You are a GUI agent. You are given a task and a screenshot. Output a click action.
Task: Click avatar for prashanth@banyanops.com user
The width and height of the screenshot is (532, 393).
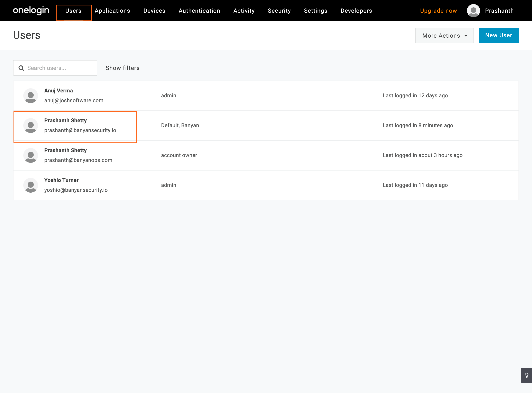[31, 155]
